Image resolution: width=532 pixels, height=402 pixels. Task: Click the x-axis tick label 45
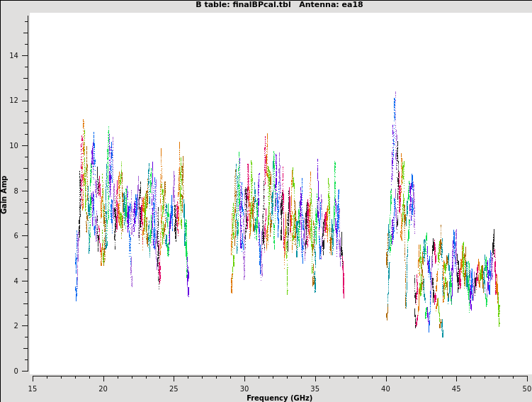(x=457, y=389)
